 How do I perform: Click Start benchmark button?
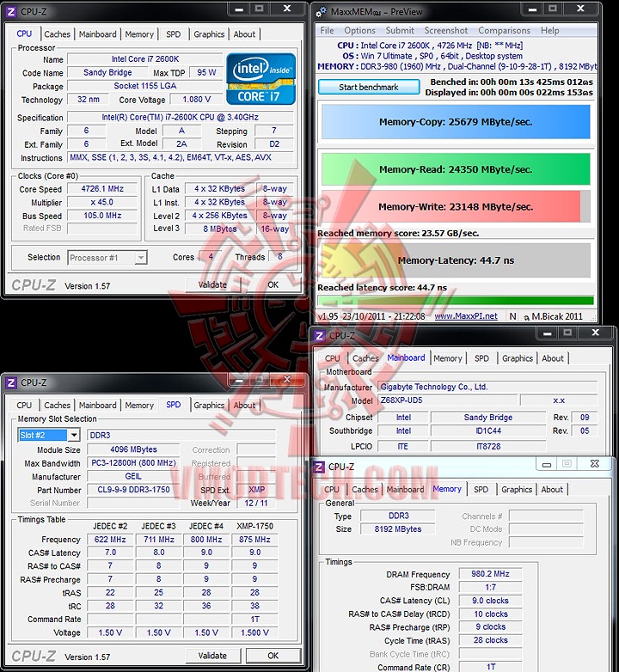pos(369,87)
